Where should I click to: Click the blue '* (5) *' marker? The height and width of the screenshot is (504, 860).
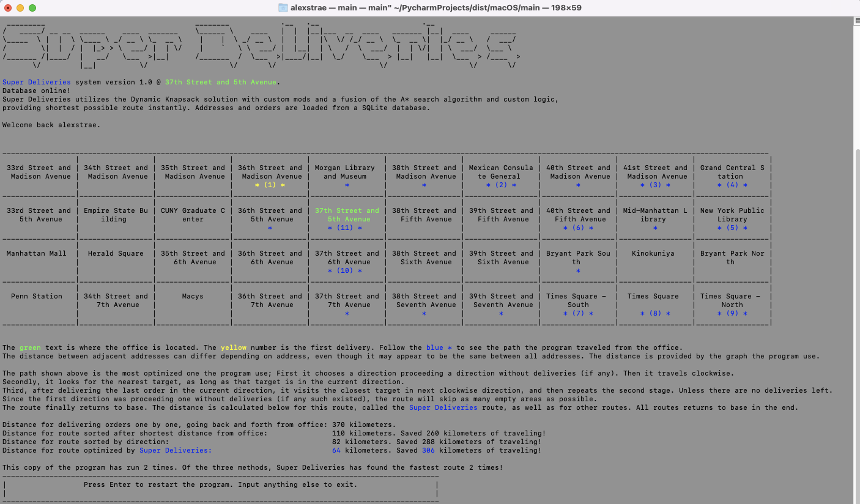coord(732,228)
